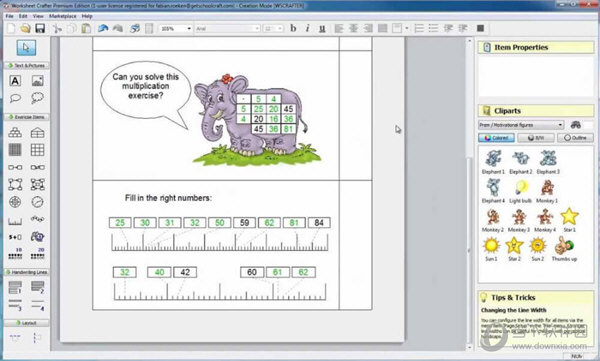600x361 pixels.
Task: Open an existing worksheet file
Action: [x=25, y=28]
